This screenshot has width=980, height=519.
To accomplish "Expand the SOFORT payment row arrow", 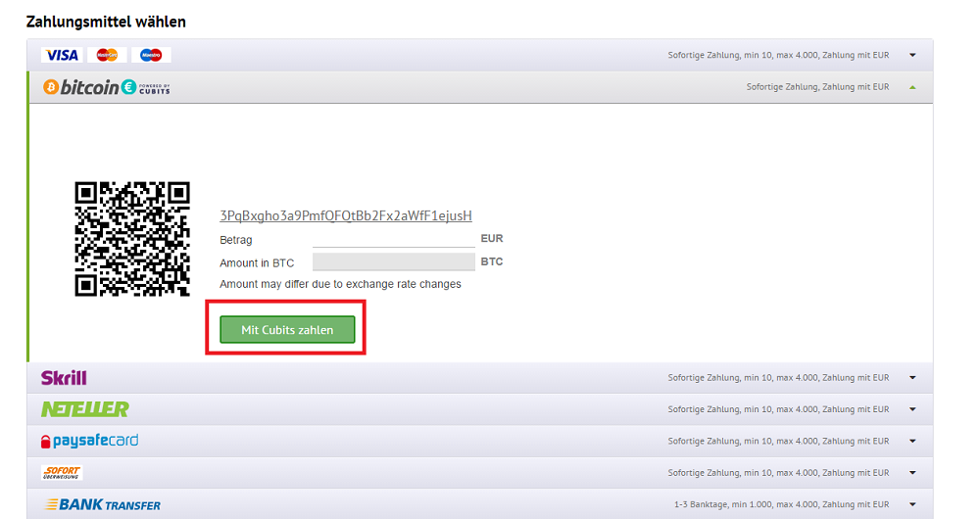I will [912, 473].
